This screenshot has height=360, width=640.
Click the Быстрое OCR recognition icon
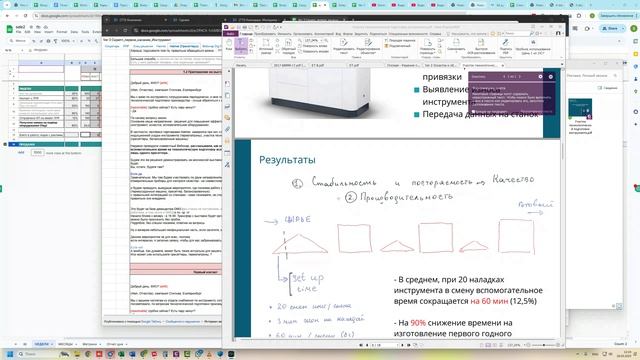[481, 47]
